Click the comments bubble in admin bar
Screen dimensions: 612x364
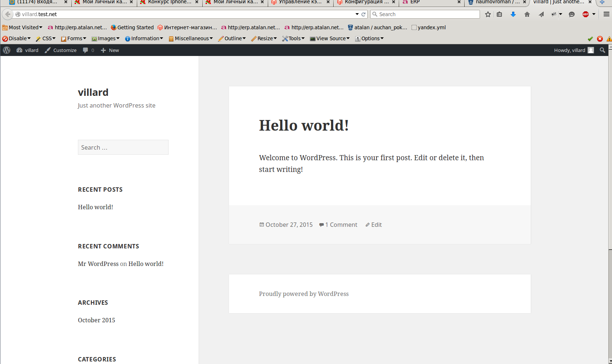[x=89, y=50]
